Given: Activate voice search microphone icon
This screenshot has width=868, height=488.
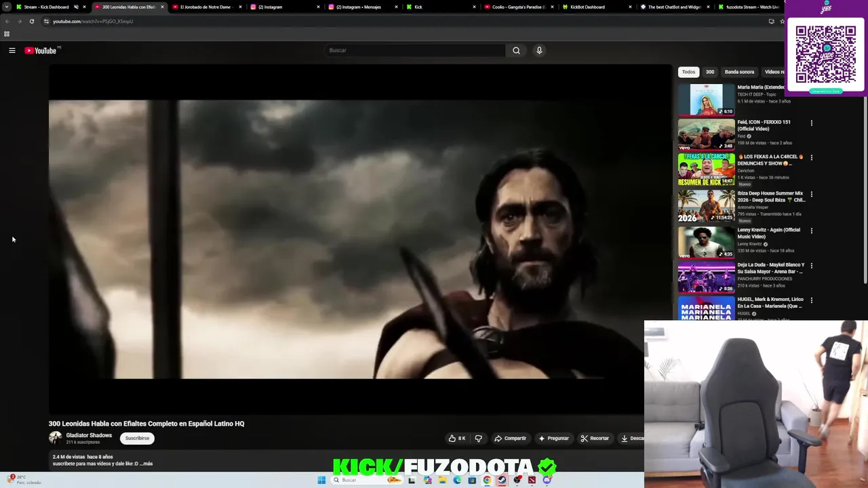Looking at the screenshot, I should click(539, 50).
